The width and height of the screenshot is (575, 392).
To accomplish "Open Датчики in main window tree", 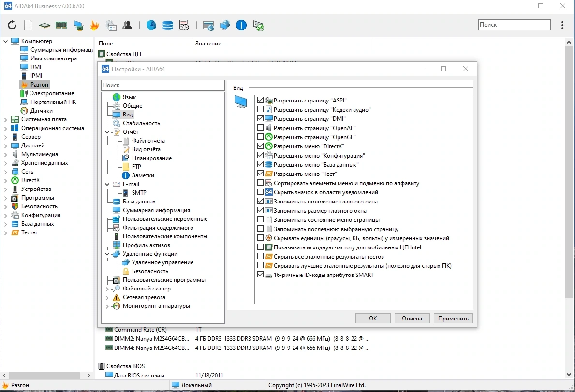I will point(42,111).
